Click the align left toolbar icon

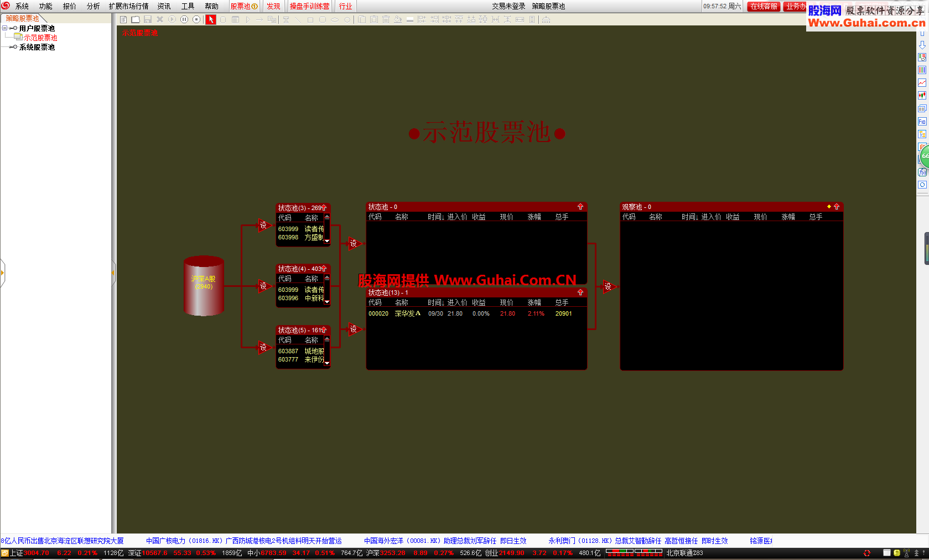pyautogui.click(x=422, y=19)
